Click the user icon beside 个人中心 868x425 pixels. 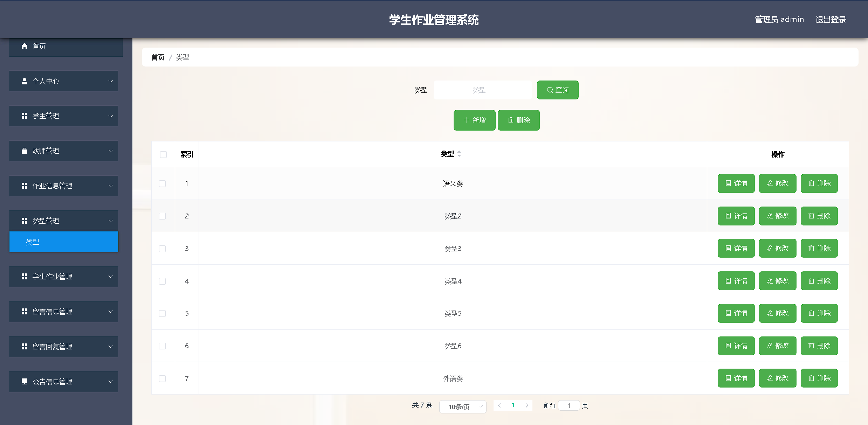pyautogui.click(x=25, y=81)
